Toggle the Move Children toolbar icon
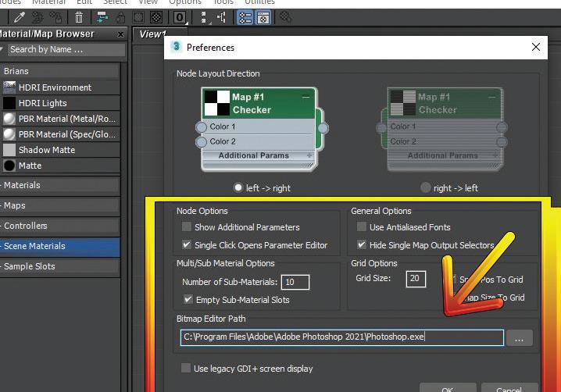Screen dimensions: 561x392 [102, 17]
